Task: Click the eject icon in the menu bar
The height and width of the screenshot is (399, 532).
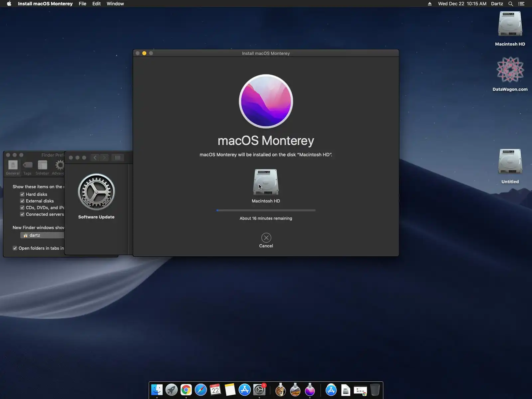Action: tap(430, 4)
